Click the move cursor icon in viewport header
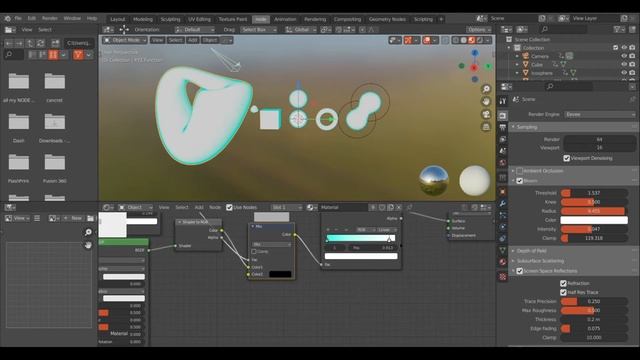This screenshot has height=360, width=640. (124, 30)
